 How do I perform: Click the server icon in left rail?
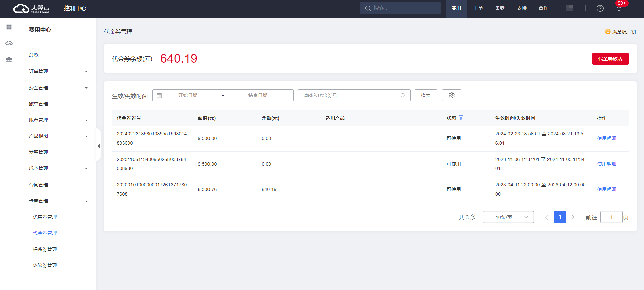tap(9, 59)
